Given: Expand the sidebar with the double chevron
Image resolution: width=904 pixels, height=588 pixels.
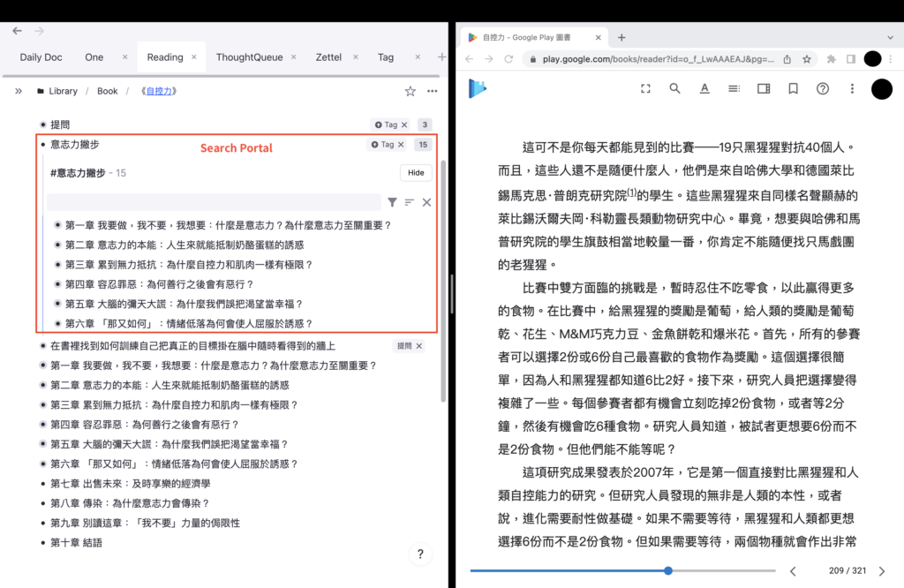Looking at the screenshot, I should tap(18, 90).
